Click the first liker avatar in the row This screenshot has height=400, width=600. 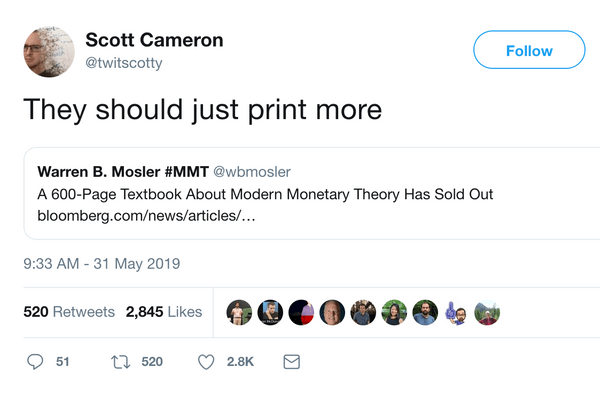tap(240, 313)
